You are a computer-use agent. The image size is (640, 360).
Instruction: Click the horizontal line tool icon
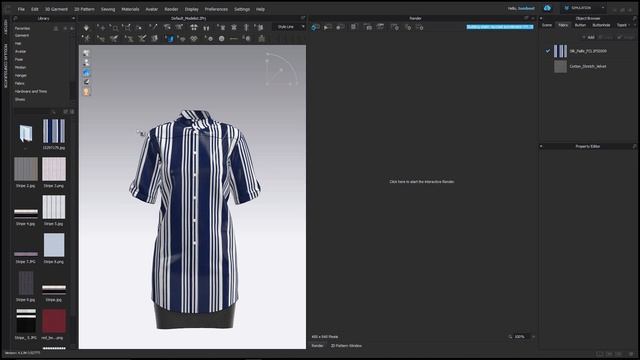click(233, 39)
